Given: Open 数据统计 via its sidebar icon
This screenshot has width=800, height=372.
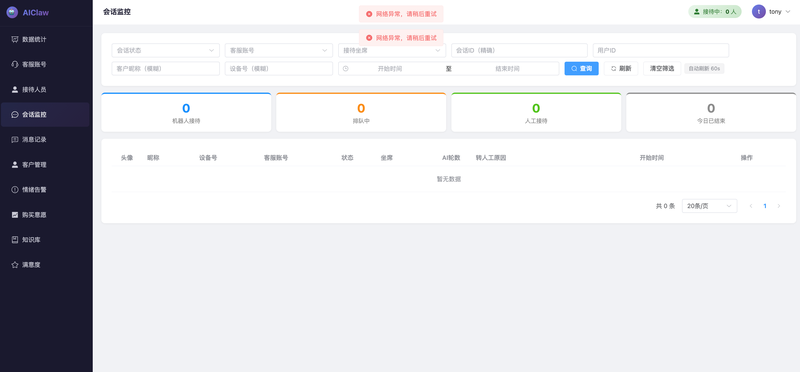Looking at the screenshot, I should (x=15, y=39).
